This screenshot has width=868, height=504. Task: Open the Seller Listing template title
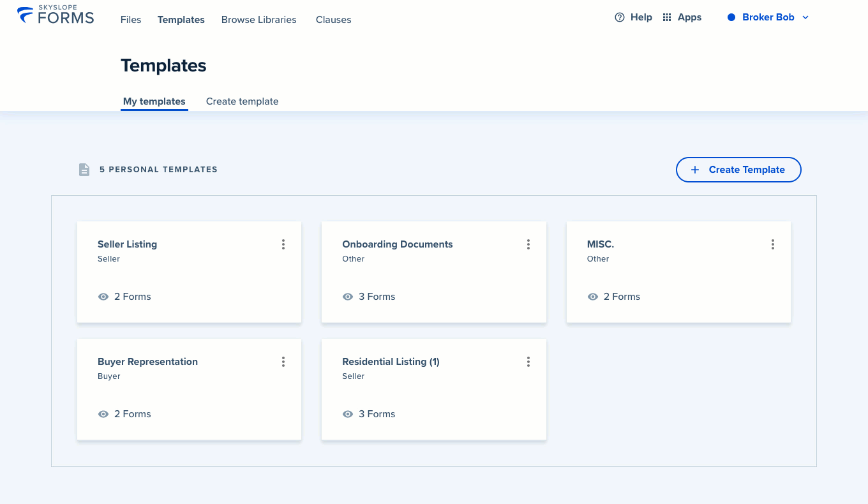click(127, 244)
